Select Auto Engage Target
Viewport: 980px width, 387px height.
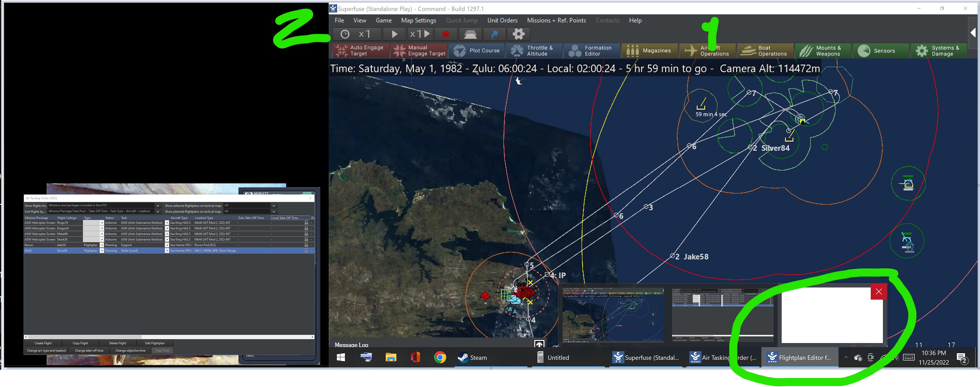coord(361,51)
